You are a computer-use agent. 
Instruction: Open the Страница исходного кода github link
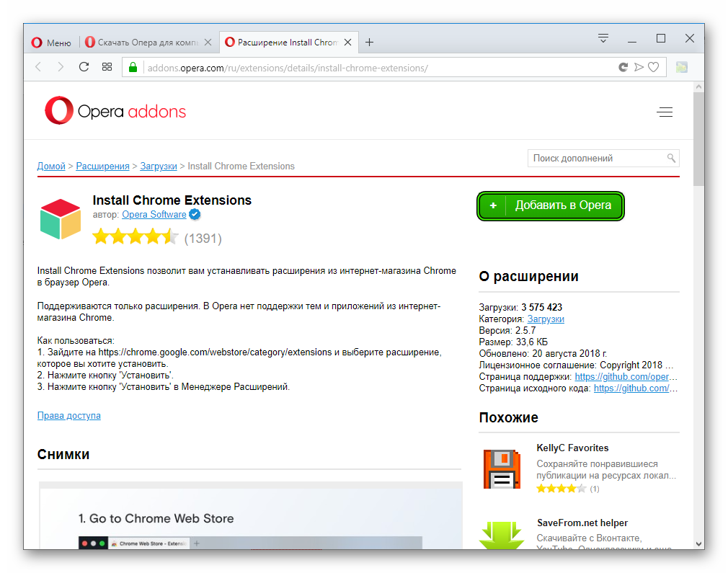(x=636, y=388)
